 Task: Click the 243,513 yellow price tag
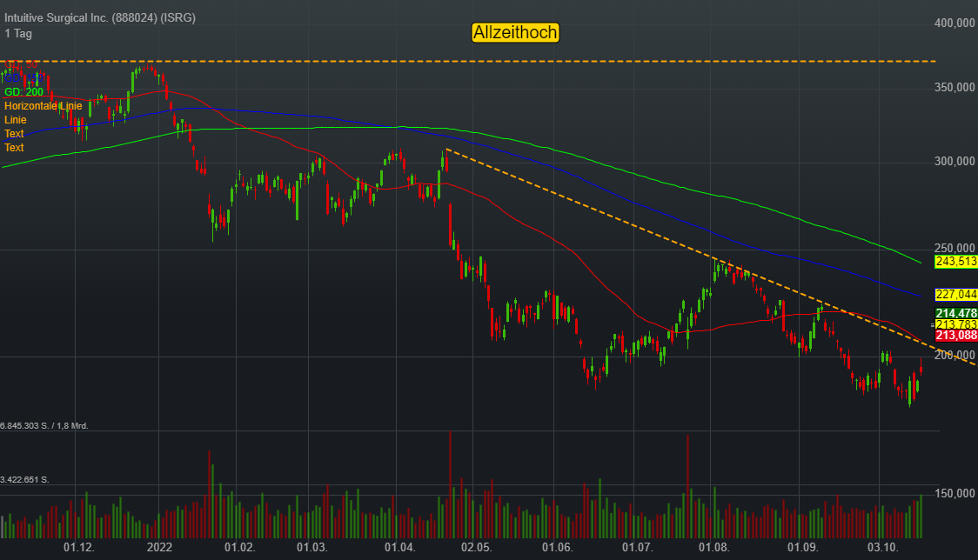coord(956,261)
